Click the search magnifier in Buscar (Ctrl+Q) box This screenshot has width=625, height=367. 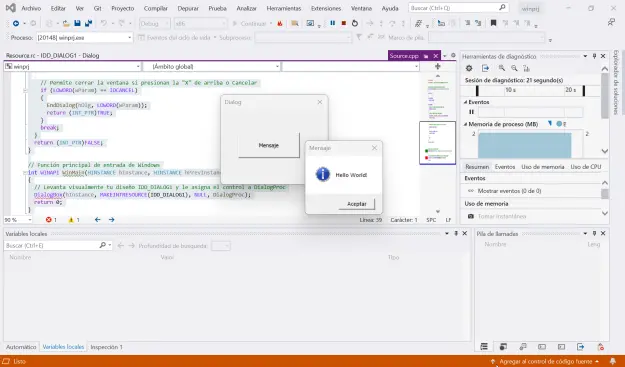[502, 8]
